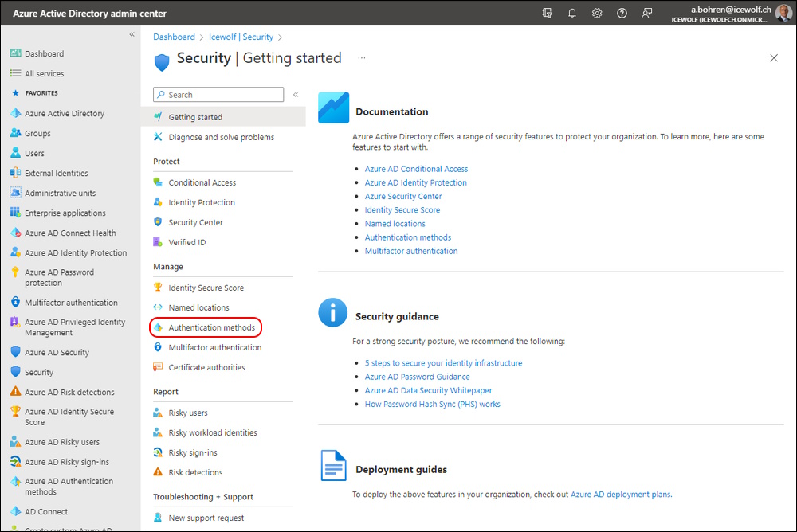Click the Azure Active Directory diamond icon
This screenshot has width=797, height=532.
15,113
